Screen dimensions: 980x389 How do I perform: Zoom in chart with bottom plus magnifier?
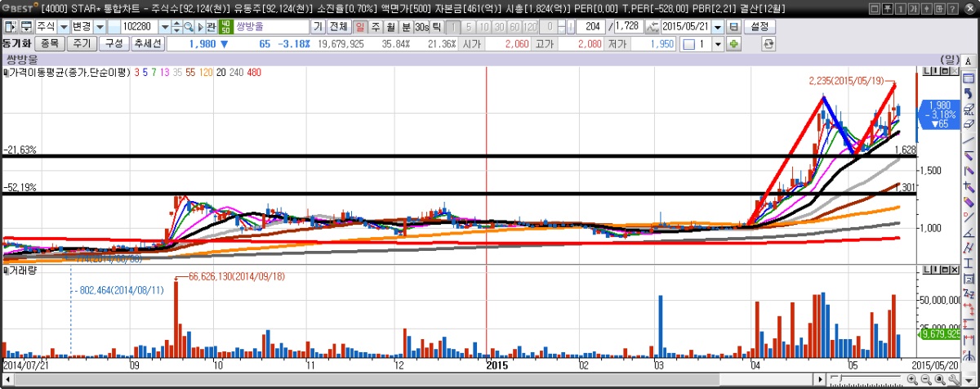tap(912, 380)
